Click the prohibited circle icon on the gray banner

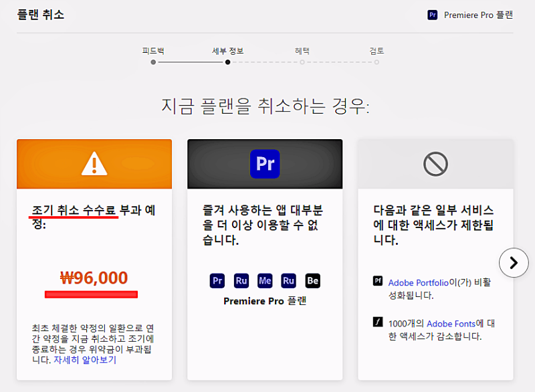tap(435, 164)
